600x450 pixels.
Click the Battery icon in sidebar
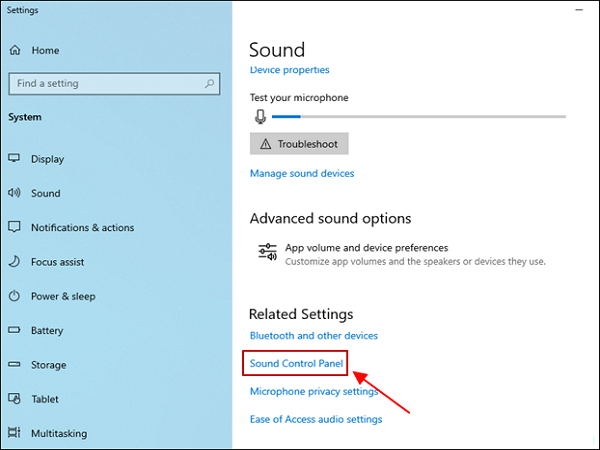tap(14, 331)
